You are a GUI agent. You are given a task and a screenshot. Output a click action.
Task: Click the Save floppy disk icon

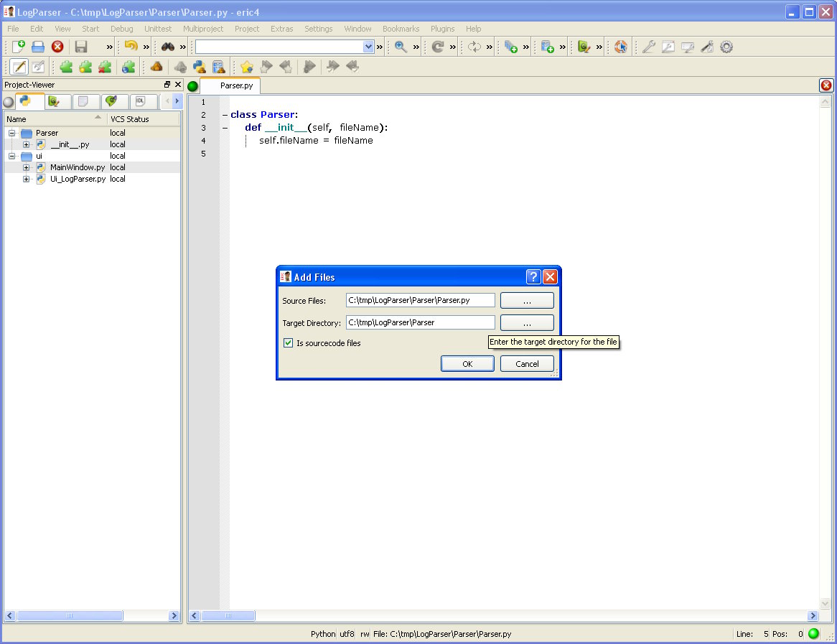[x=81, y=47]
